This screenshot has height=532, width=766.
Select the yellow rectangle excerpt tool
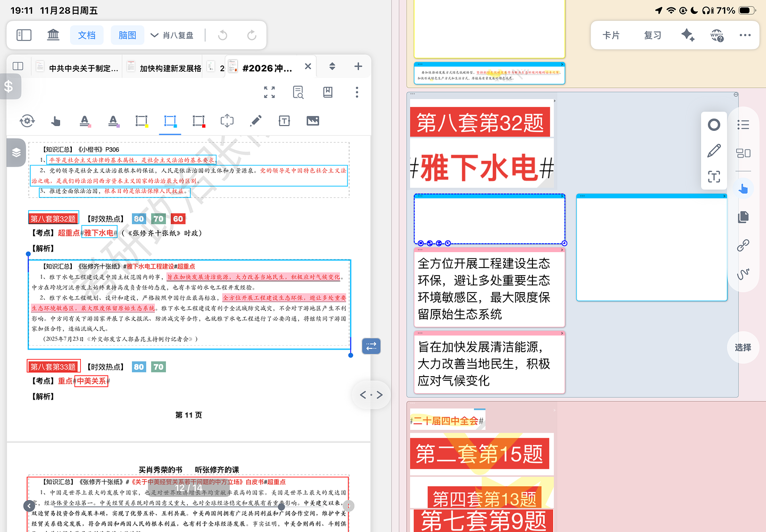tap(141, 121)
